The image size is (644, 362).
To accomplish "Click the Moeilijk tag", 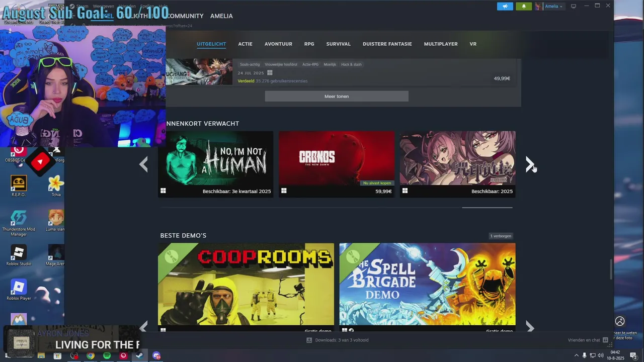I will [x=330, y=64].
